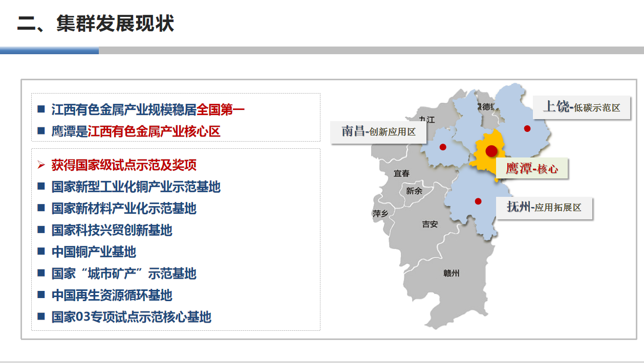Select the 鹰潭-核心 callout label
Image resolution: width=644 pixels, height=363 pixels.
click(532, 168)
